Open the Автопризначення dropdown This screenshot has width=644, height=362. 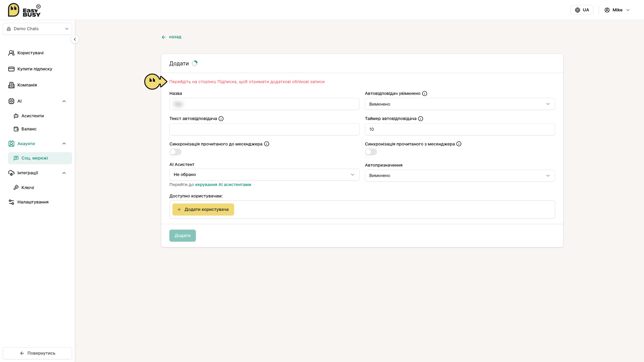[x=460, y=176]
